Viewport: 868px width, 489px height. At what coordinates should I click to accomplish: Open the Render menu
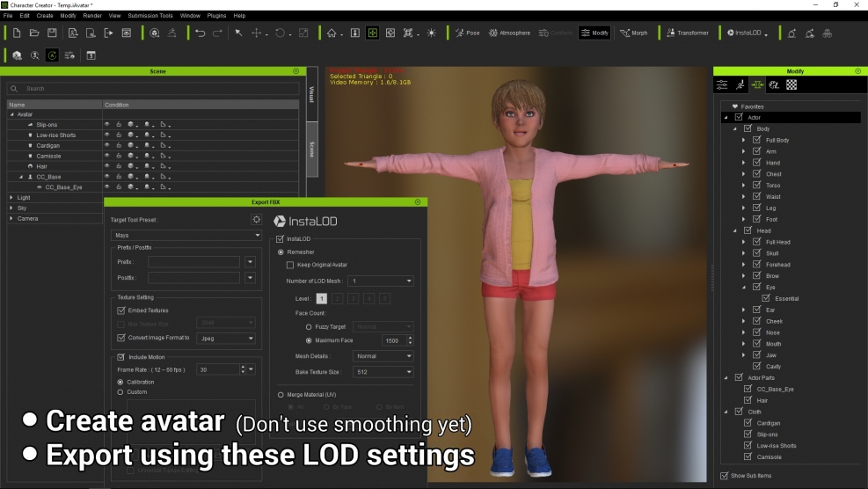[x=92, y=16]
